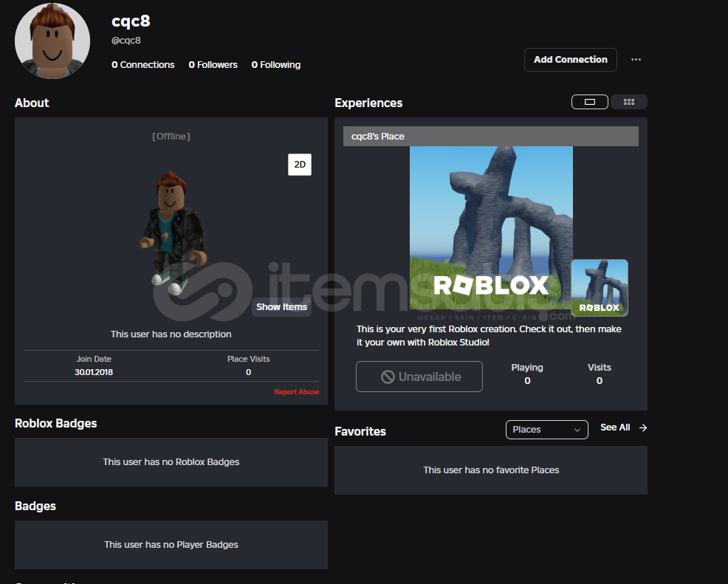
Task: Toggle avatar view with 2D button
Action: tap(300, 165)
